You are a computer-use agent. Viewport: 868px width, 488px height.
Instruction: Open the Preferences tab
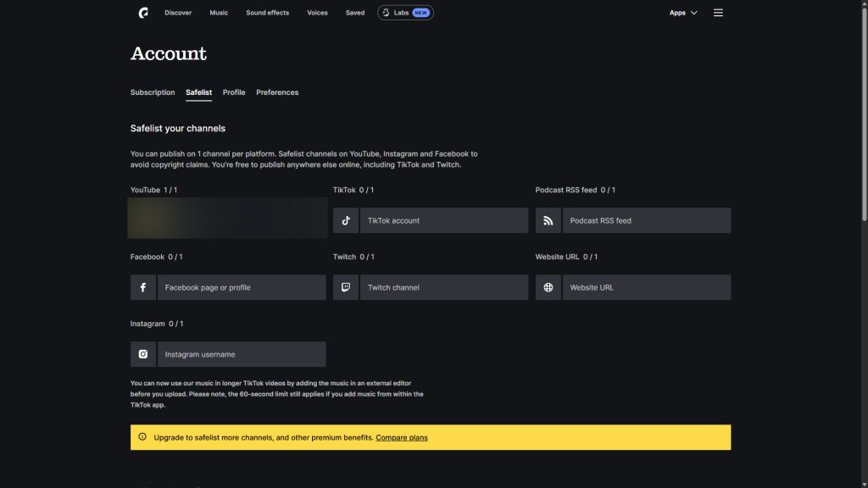tap(277, 92)
